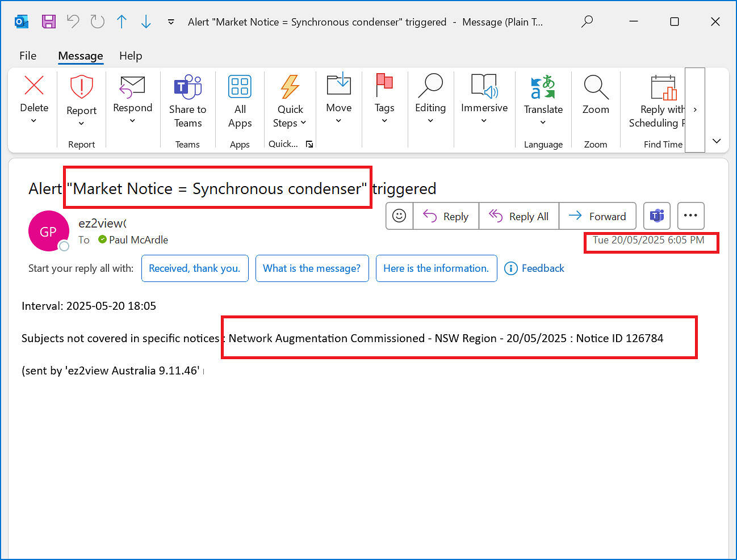Click 'Notice ID 126784' text in body
Screen dimensions: 737x560
619,338
